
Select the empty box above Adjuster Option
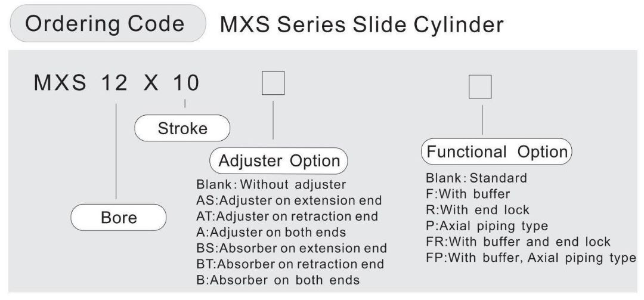tap(273, 83)
